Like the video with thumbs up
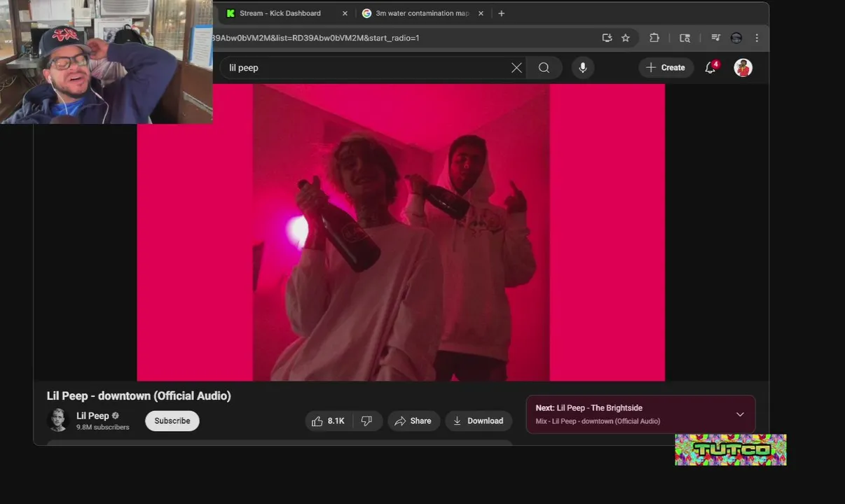Screen dimensions: 845x504 [x=328, y=421]
